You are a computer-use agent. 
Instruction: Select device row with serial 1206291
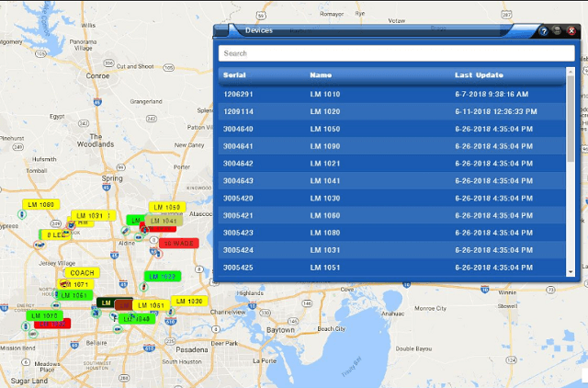392,94
